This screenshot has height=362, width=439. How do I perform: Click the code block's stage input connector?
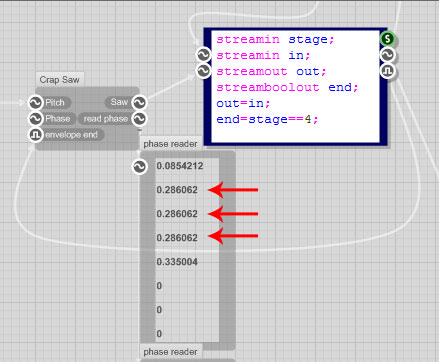click(x=203, y=55)
